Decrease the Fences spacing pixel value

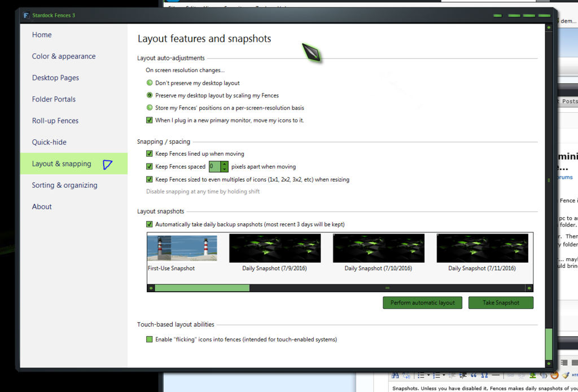225,169
